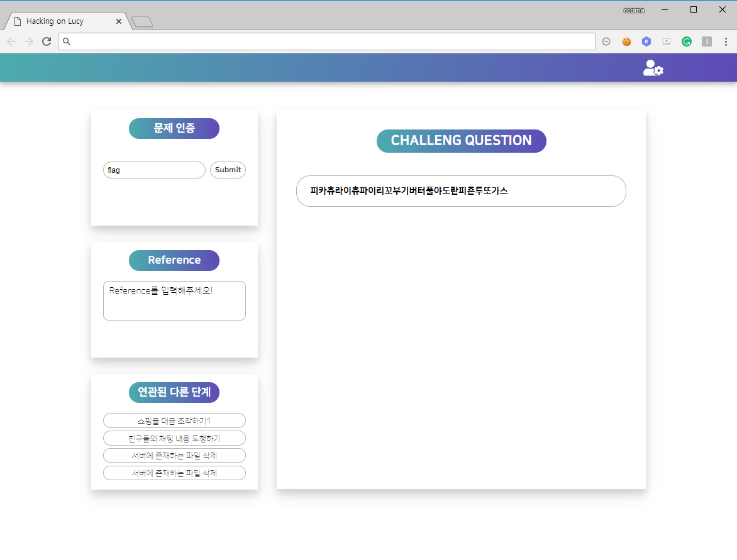Select the challenge question text box
This screenshot has height=560, width=737.
[x=461, y=191]
